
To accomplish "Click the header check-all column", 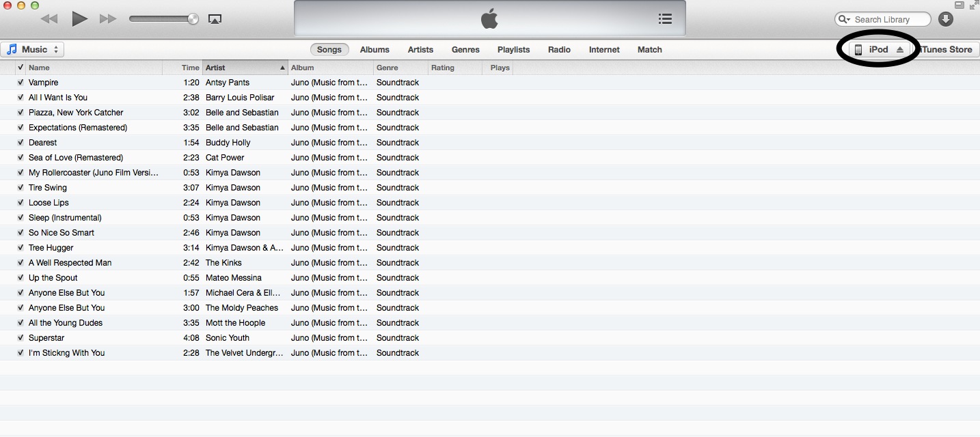I will click(21, 68).
